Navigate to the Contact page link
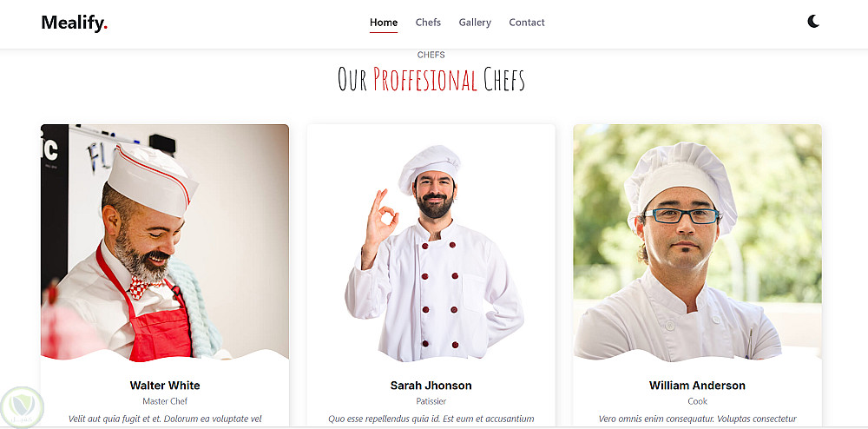Screen dimensions: 868x429 pos(527,23)
